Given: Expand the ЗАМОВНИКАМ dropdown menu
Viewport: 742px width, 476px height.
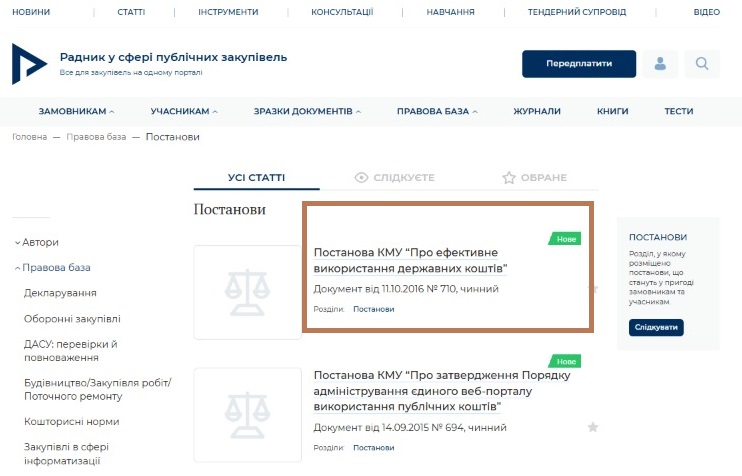Looking at the screenshot, I should click(77, 111).
